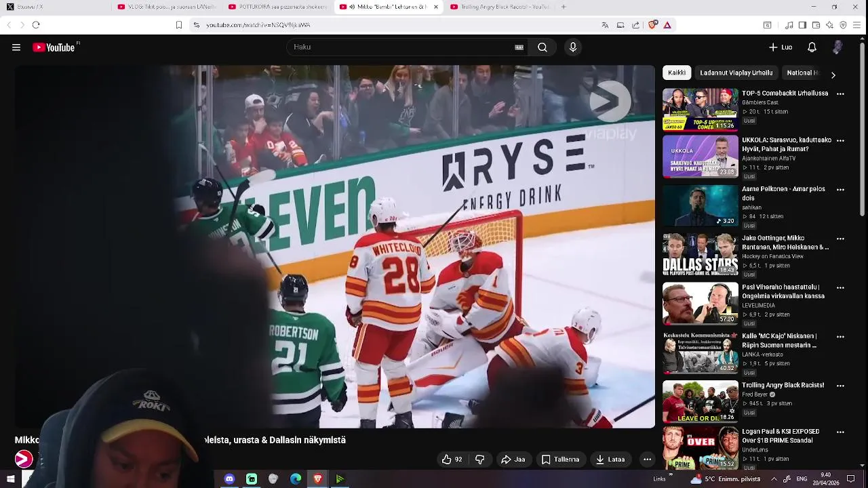This screenshot has width=868, height=488.
Task: Switch to POTTUKOIRA browser tab
Action: pyautogui.click(x=277, y=7)
